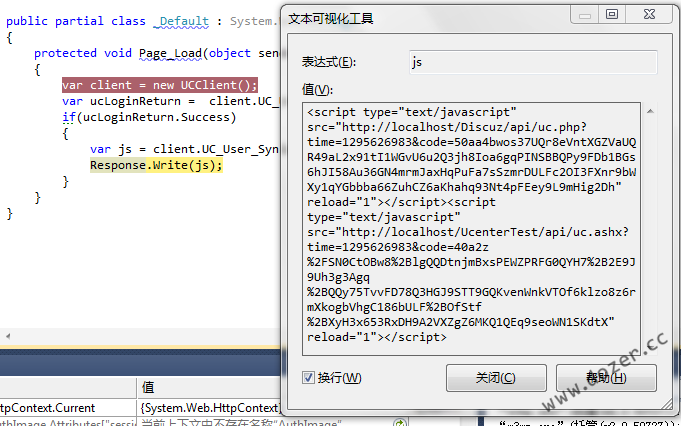Click the highlighted Response.Write(js); line
This screenshot has width=681, height=426.
(x=156, y=165)
